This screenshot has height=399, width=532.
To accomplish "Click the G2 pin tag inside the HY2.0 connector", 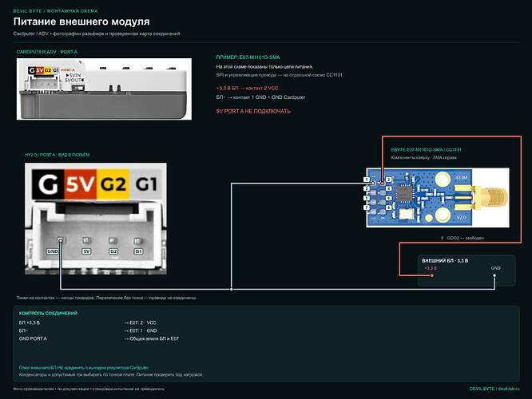I will tap(113, 251).
